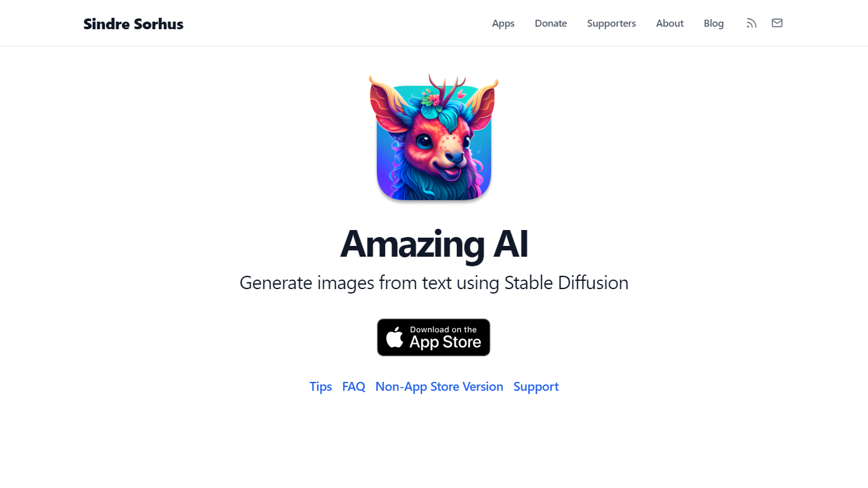The height and width of the screenshot is (488, 868).
Task: Click the Apple logo on the badge
Action: (x=395, y=337)
